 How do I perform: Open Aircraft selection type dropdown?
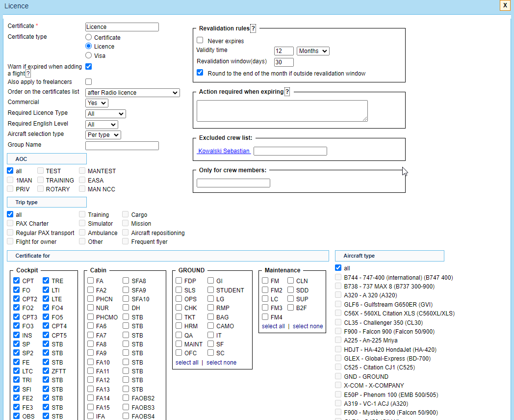pos(103,135)
